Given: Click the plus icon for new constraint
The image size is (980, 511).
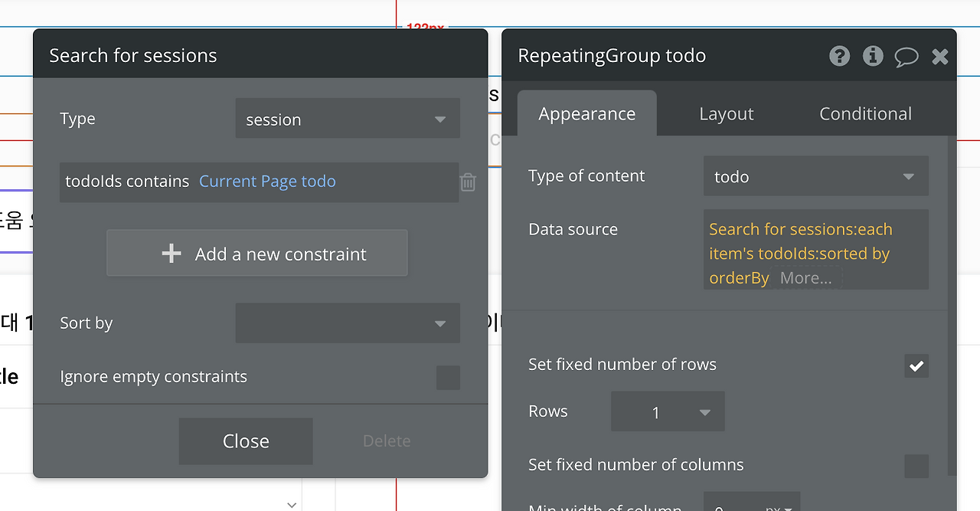Looking at the screenshot, I should 171,254.
